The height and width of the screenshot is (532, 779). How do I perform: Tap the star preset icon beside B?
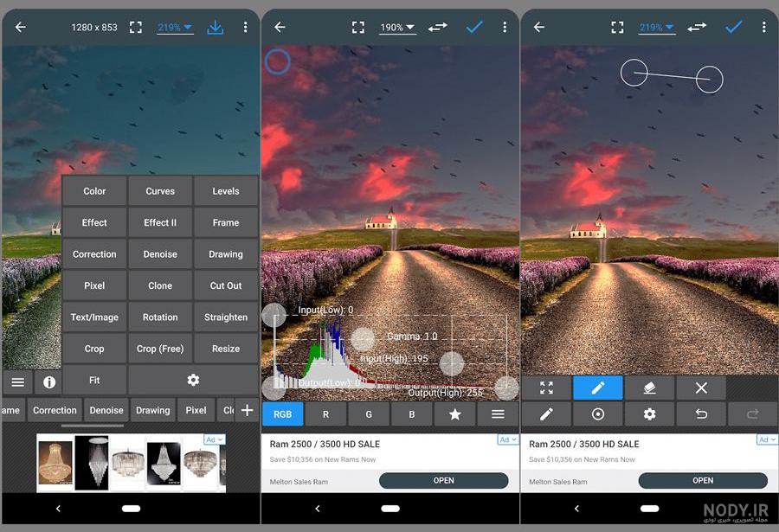coord(454,414)
